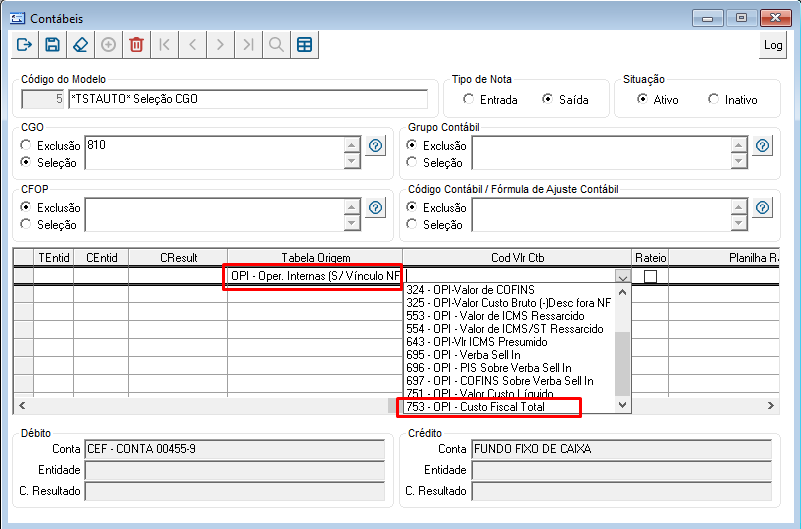The height and width of the screenshot is (529, 801).
Task: Choose Seleção for CFOP
Action: pyautogui.click(x=26, y=224)
